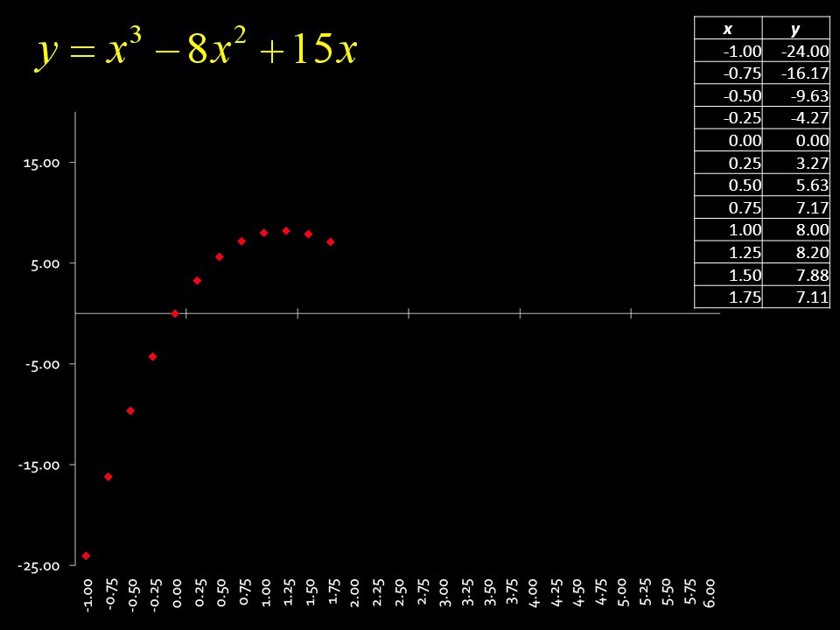Click the table x-column cell 0.25

point(728,163)
